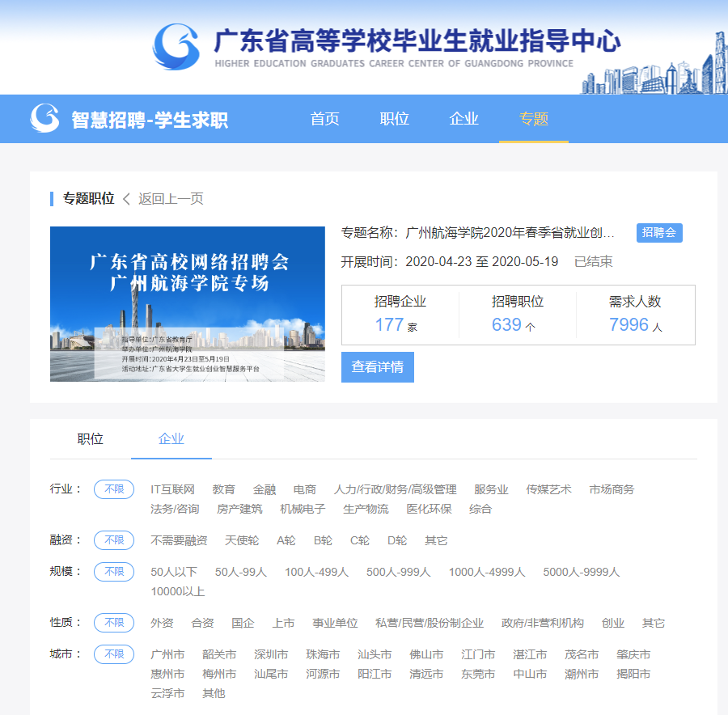This screenshot has height=715, width=728.
Task: Filter city by 深圳市
Action: (x=271, y=654)
